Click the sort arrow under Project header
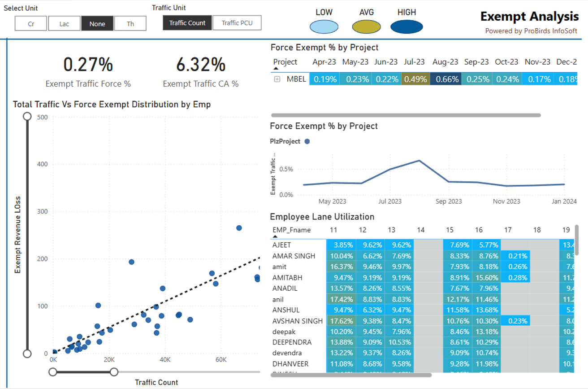Screen dimensions: 588x389 pos(276,69)
